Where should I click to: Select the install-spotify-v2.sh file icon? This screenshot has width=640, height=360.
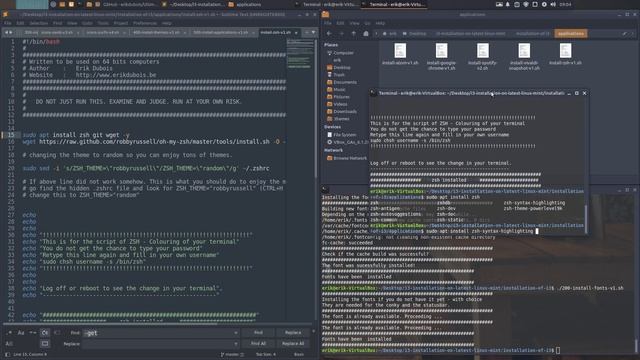(x=482, y=51)
